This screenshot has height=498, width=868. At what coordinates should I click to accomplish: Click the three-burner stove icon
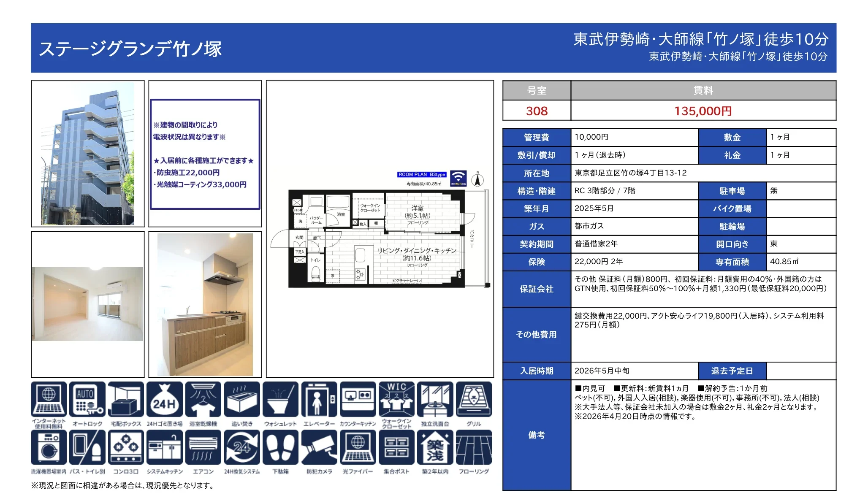coord(126,447)
